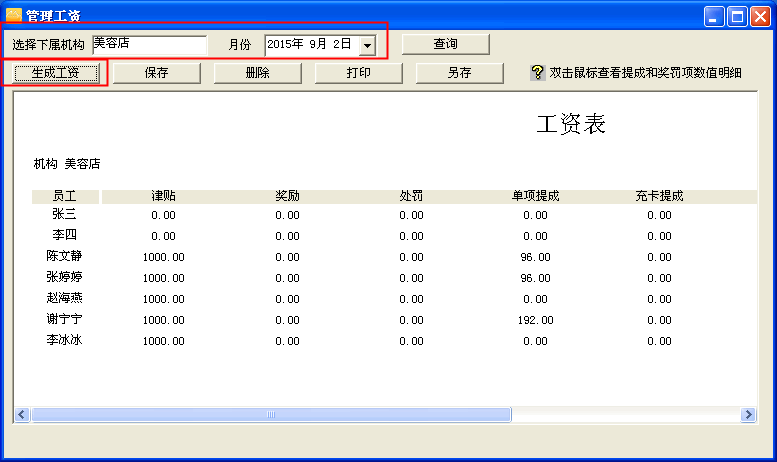The height and width of the screenshot is (462, 777).
Task: Close the 管理工资 window
Action: tap(760, 17)
